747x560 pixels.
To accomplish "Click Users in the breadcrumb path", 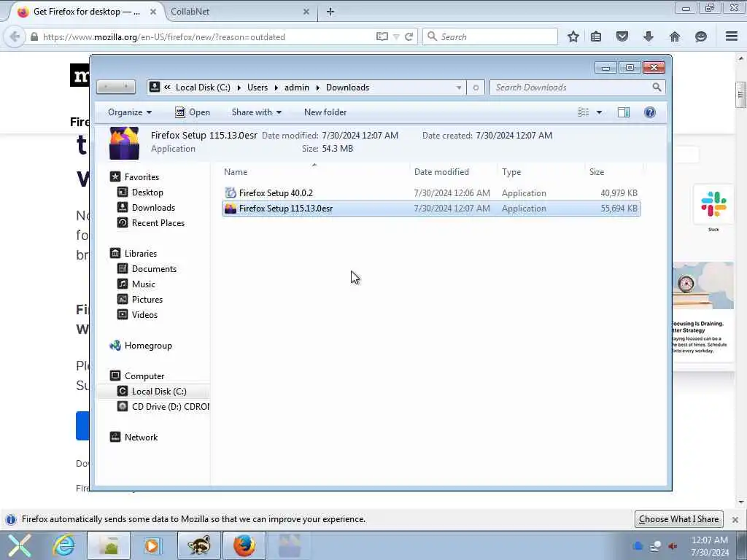I will 258,87.
